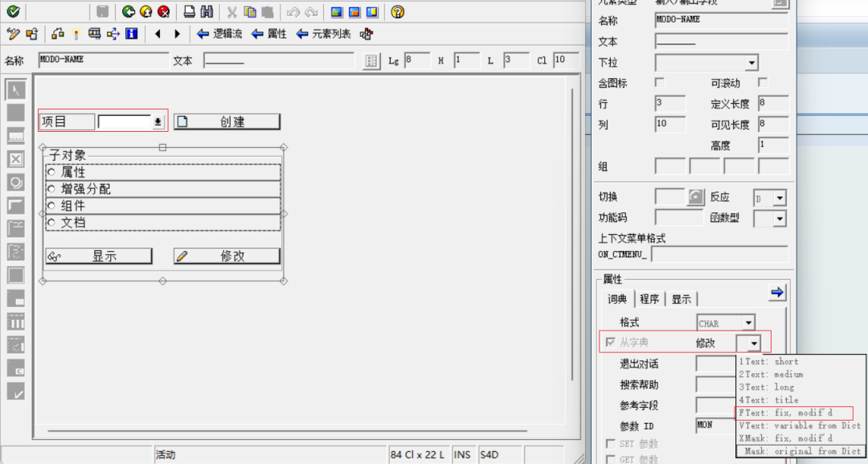
Task: Click the 创建 button on canvas
Action: [227, 121]
